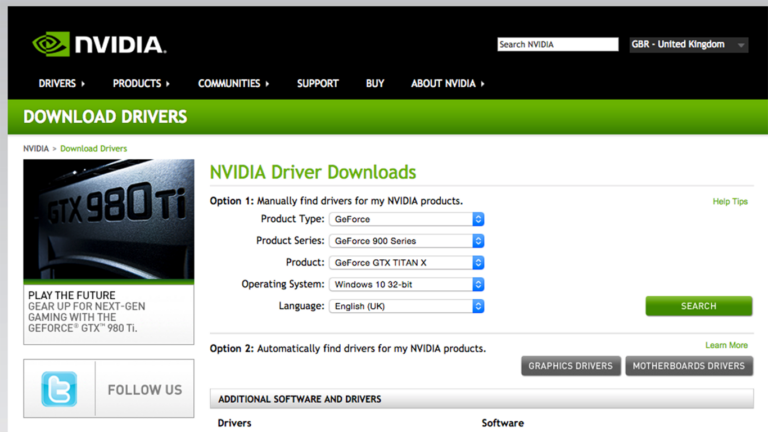Click the MOTHERBOARDS DRIVERS button
This screenshot has height=432, width=768.
[x=689, y=366]
